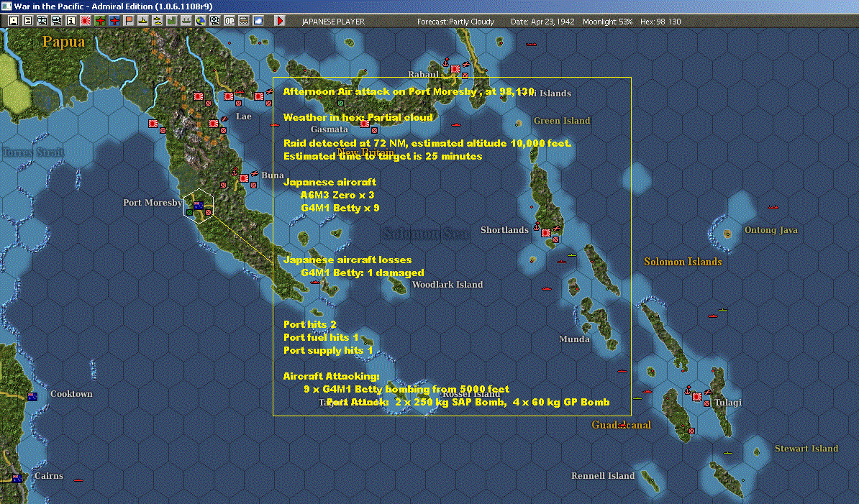Select the Japanese base flag at Buna
This screenshot has width=859, height=504.
coord(244,178)
